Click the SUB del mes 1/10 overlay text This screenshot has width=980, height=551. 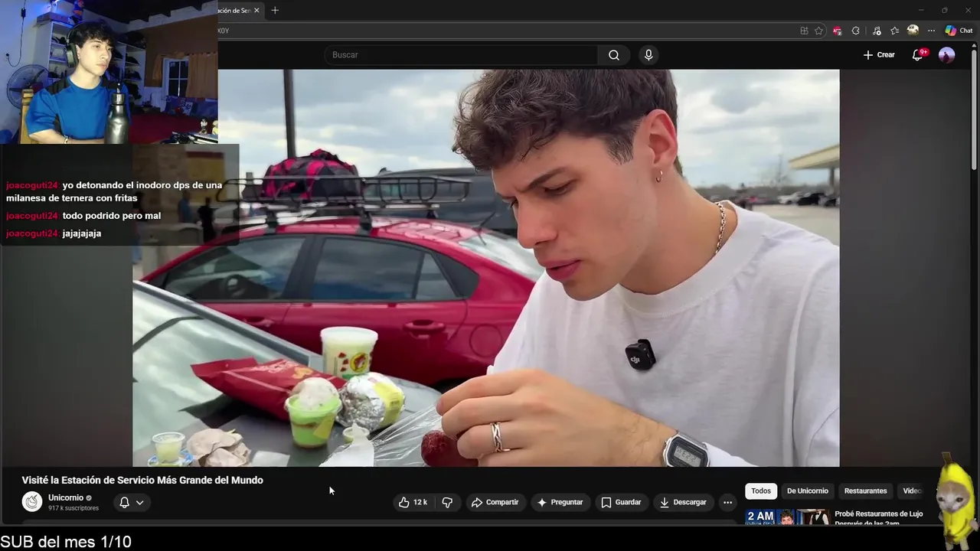pos(66,542)
